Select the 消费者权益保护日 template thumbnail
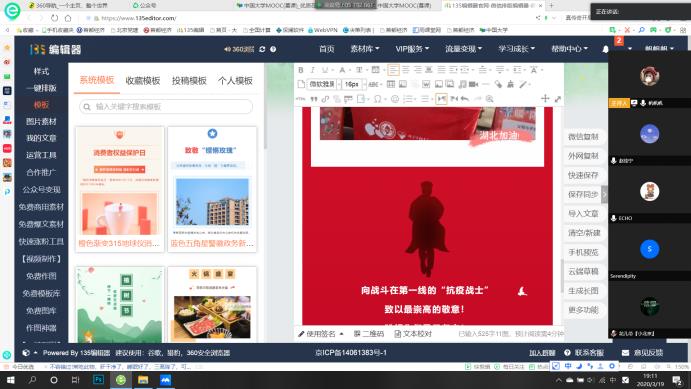Image resolution: width=691 pixels, height=389 pixels. click(x=120, y=190)
